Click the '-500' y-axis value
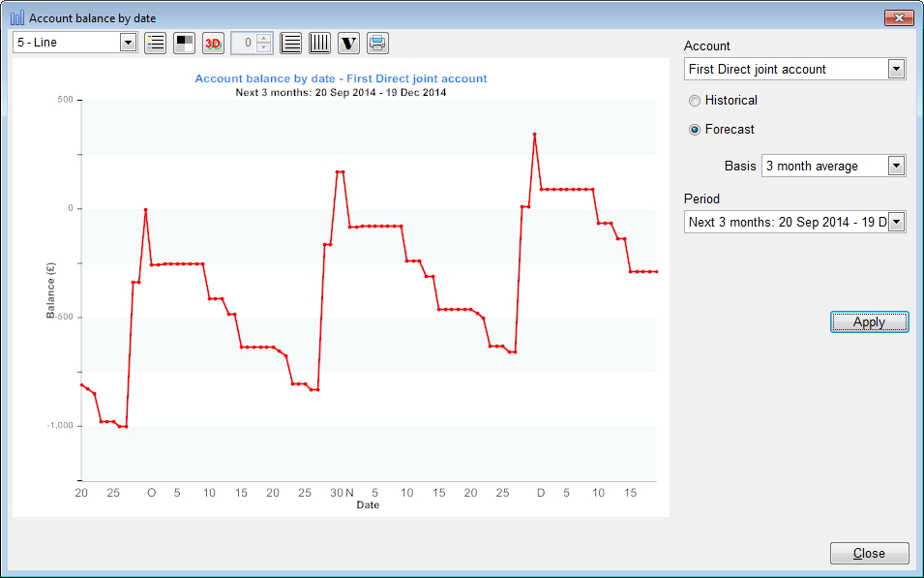 coord(62,317)
